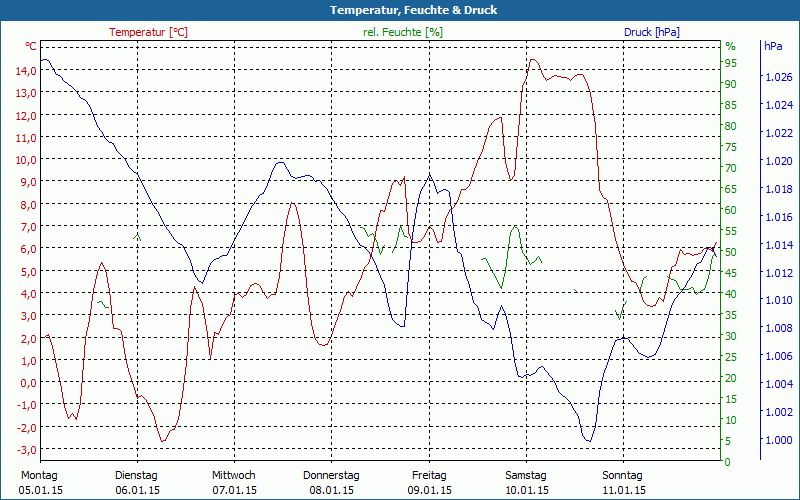800x500 pixels.
Task: Select the red 'Temperatur [°C]' legend label
Action: pyautogui.click(x=148, y=32)
